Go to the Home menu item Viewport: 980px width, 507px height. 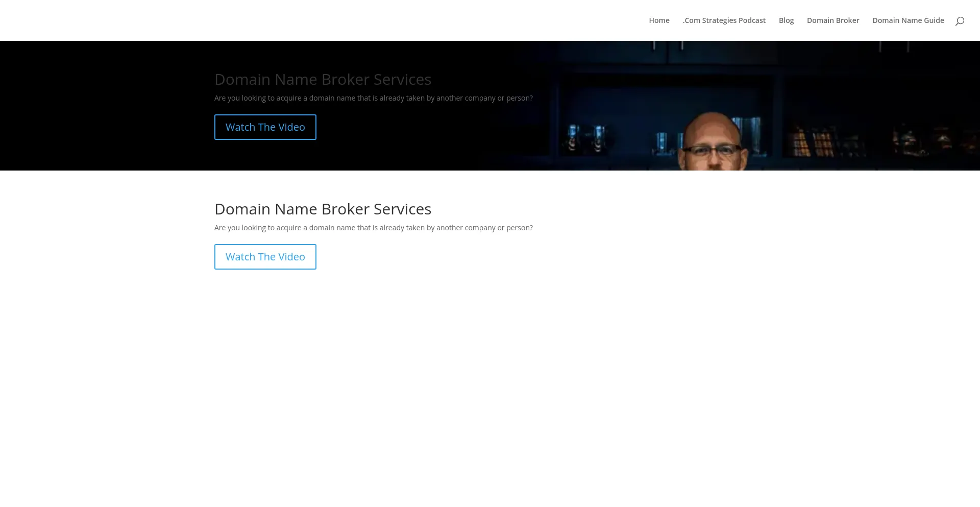(x=659, y=20)
